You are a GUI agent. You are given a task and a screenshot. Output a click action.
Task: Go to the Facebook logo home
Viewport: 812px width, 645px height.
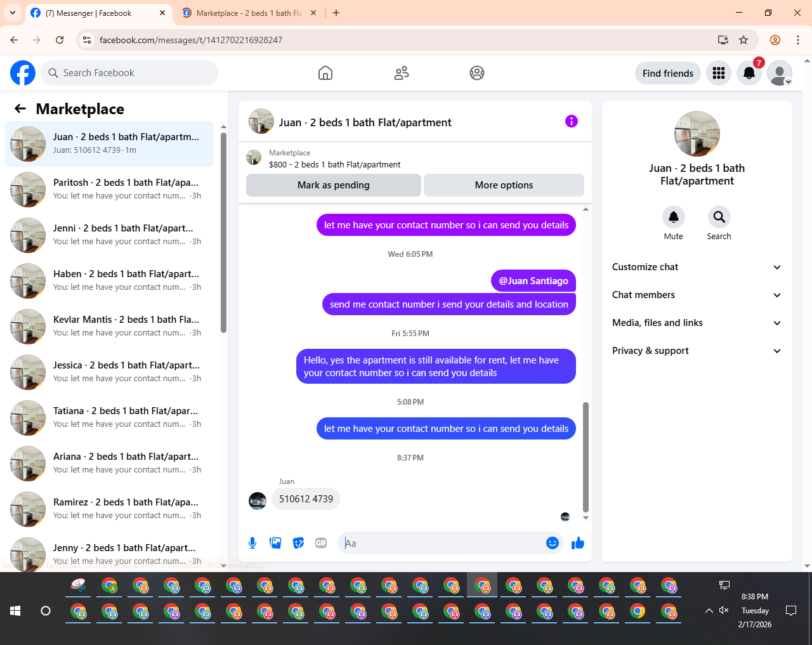(23, 73)
